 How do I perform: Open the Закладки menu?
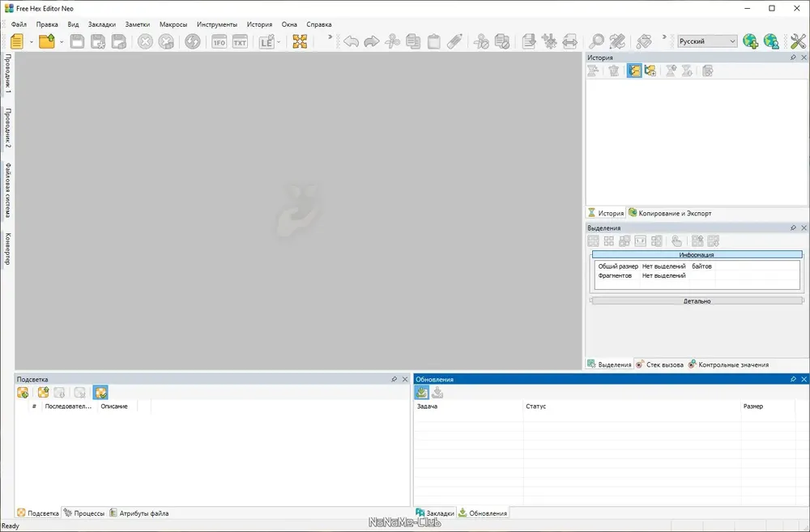tap(102, 24)
